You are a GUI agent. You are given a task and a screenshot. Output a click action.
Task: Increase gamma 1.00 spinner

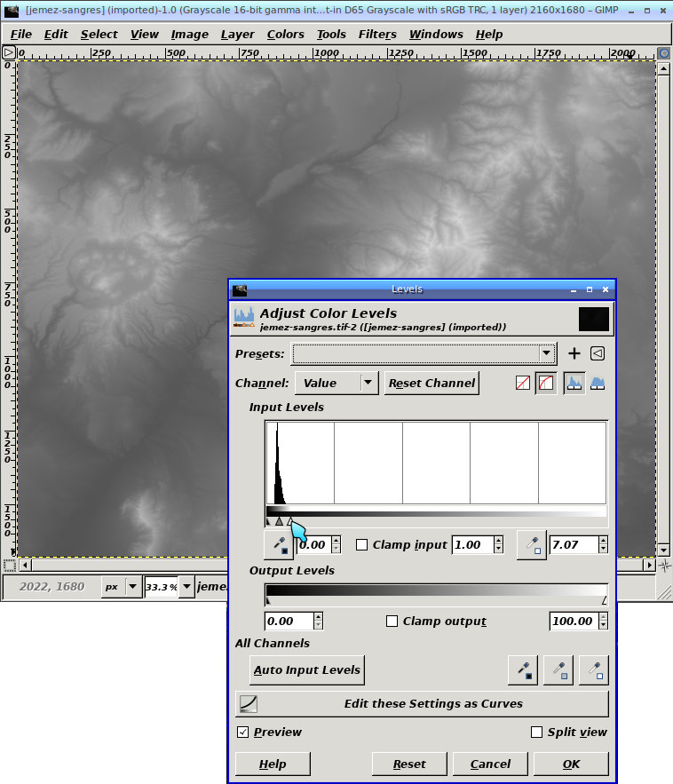[x=498, y=540]
